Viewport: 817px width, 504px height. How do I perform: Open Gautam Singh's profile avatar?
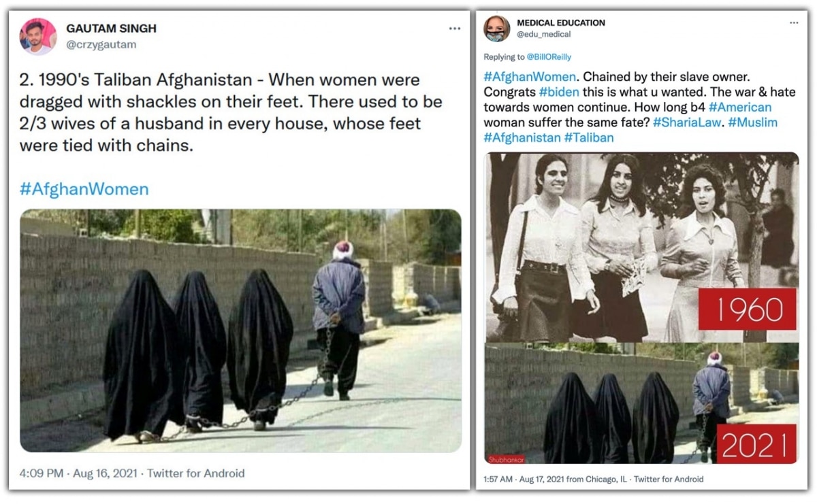coord(37,37)
